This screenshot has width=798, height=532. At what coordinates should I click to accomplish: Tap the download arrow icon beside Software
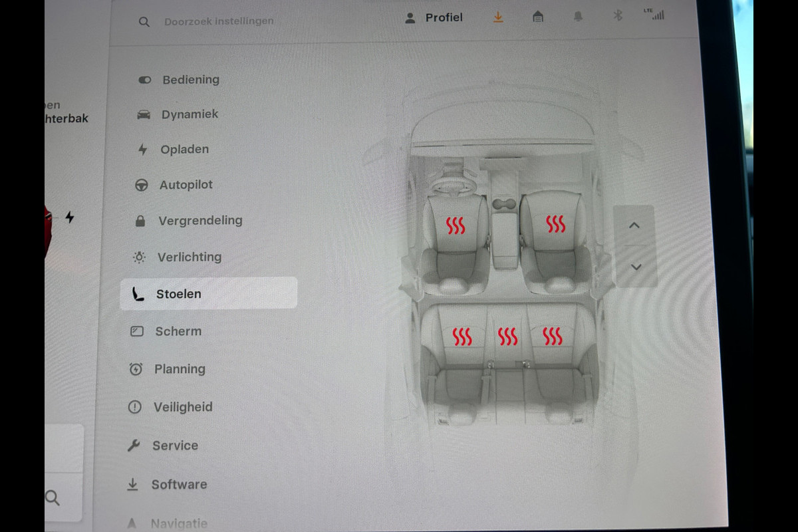click(132, 485)
